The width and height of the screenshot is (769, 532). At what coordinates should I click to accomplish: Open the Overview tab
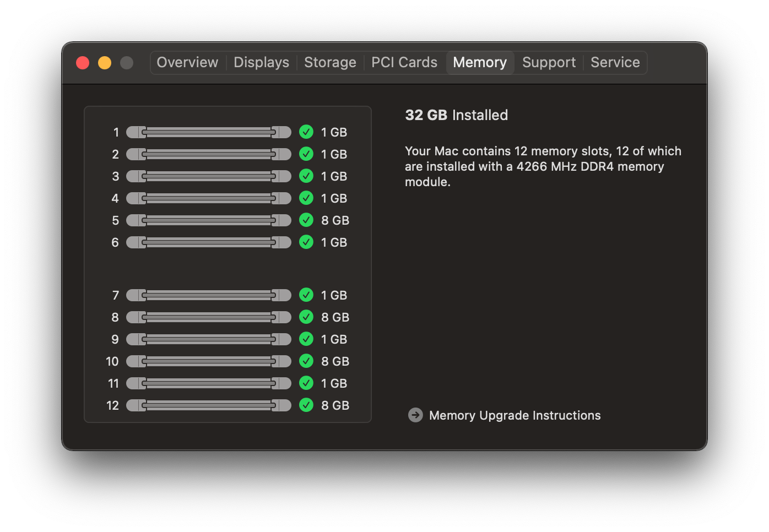point(187,63)
